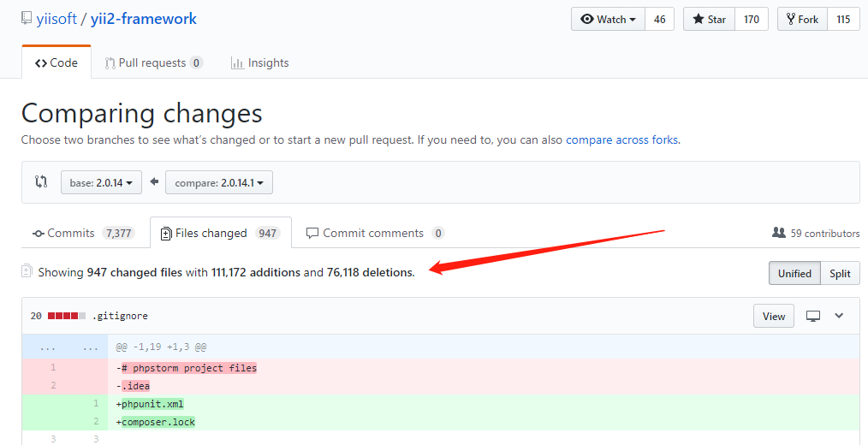
Task: Click old line number 1 in diff
Action: coord(53,367)
